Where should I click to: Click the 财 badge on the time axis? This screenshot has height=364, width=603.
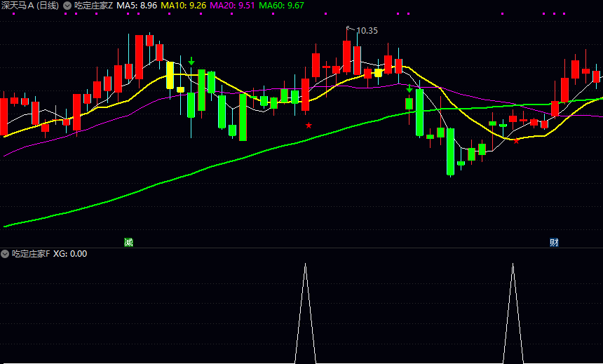click(x=554, y=243)
